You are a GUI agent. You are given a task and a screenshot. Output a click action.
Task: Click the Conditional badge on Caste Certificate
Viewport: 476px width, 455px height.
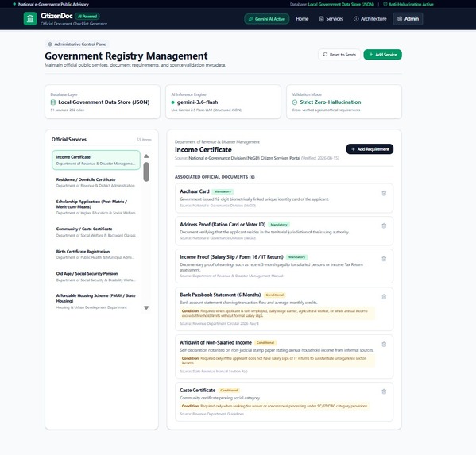[229, 391]
